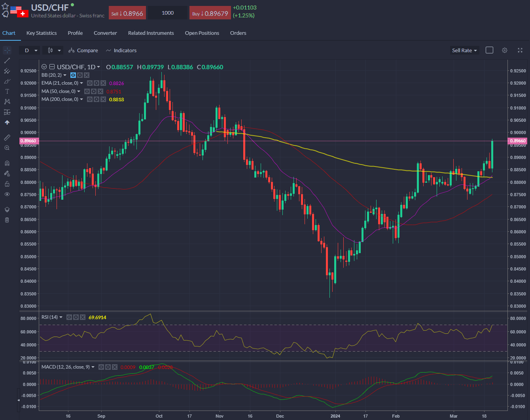Open the D timeframe dropdown
Image resolution: width=530 pixels, height=420 pixels.
pos(30,50)
